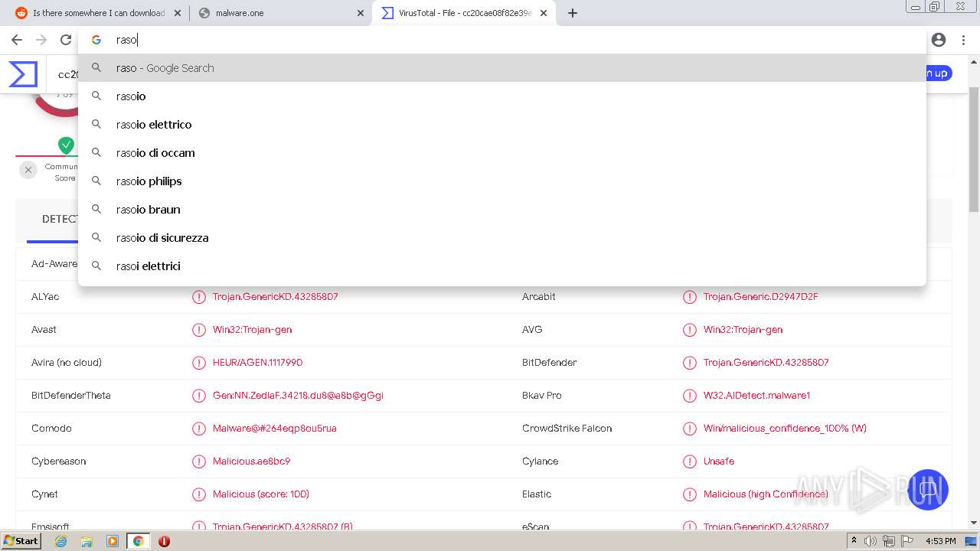This screenshot has width=980, height=551.
Task: Dismiss with the gray X community score icon
Action: pos(28,170)
